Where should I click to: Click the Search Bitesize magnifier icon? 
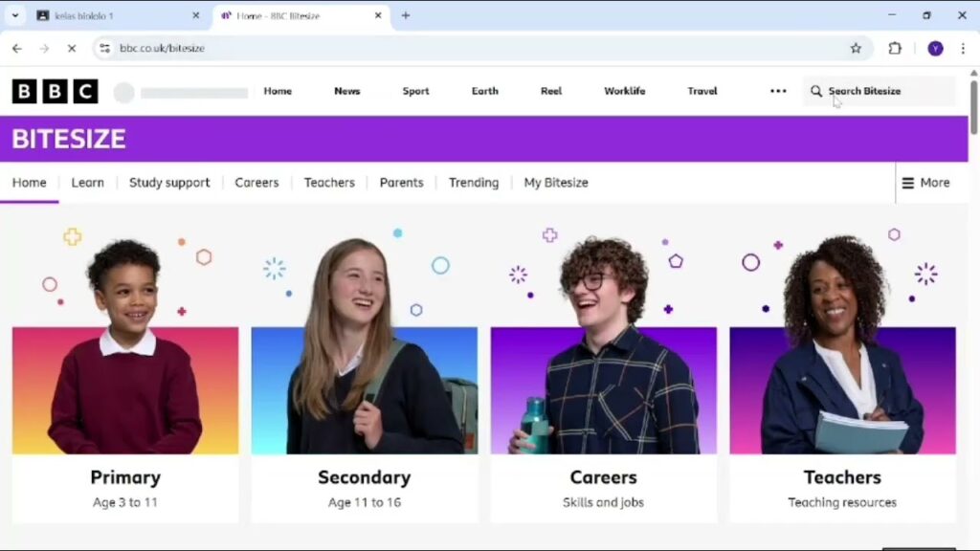(x=816, y=92)
